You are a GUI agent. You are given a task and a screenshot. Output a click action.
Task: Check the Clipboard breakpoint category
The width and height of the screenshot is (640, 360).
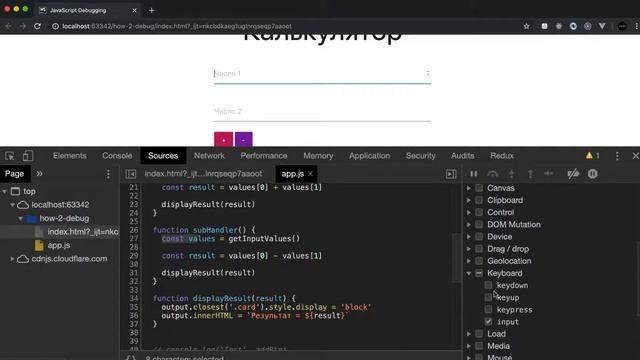point(479,200)
